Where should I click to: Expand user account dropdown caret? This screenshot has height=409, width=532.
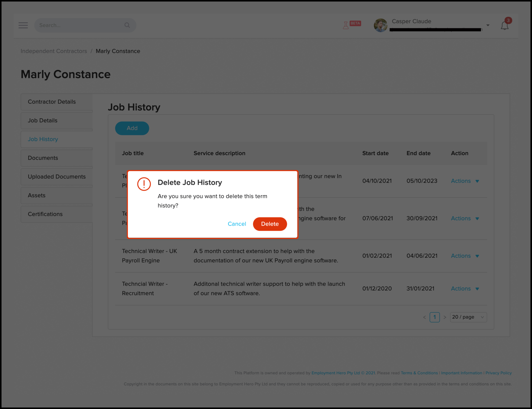coord(488,25)
